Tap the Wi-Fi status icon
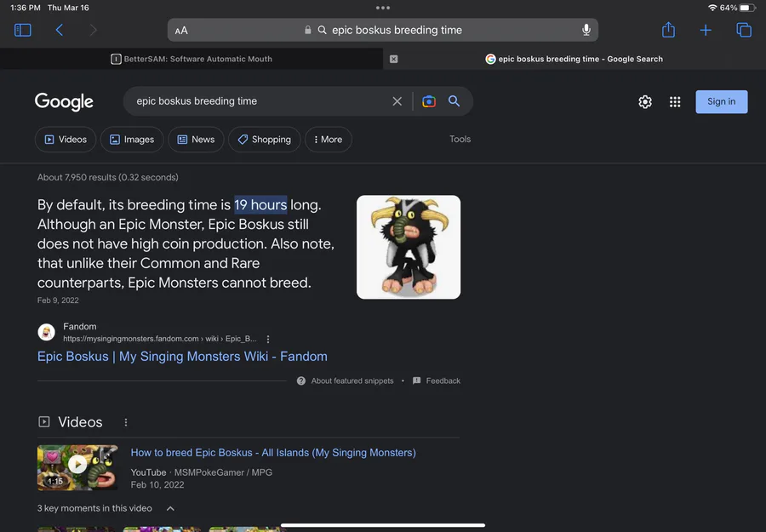 pos(712,8)
